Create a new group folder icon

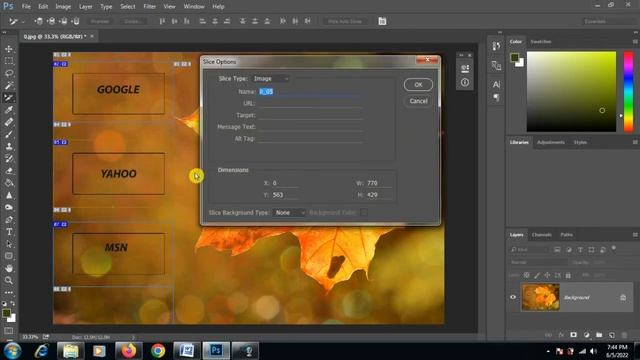599,335
